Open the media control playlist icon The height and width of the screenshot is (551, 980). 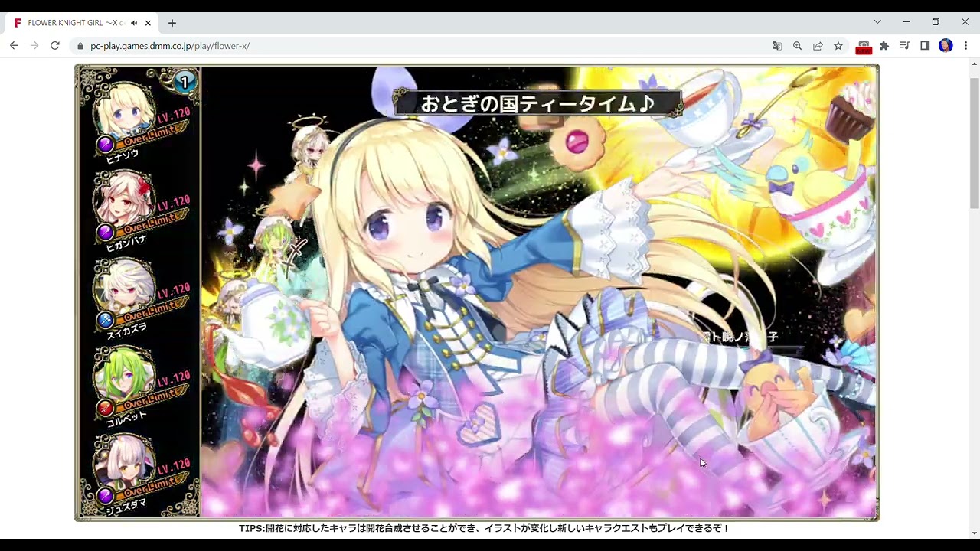point(904,46)
